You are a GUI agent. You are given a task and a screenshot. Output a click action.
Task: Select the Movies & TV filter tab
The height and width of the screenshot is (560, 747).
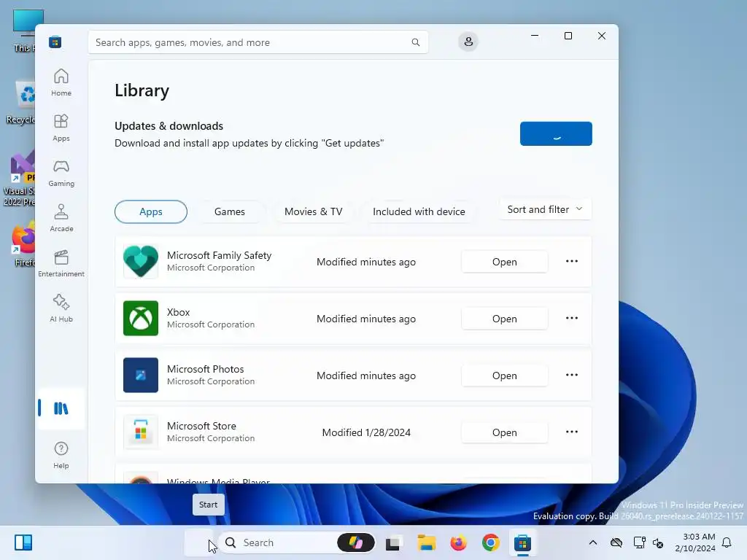point(313,211)
